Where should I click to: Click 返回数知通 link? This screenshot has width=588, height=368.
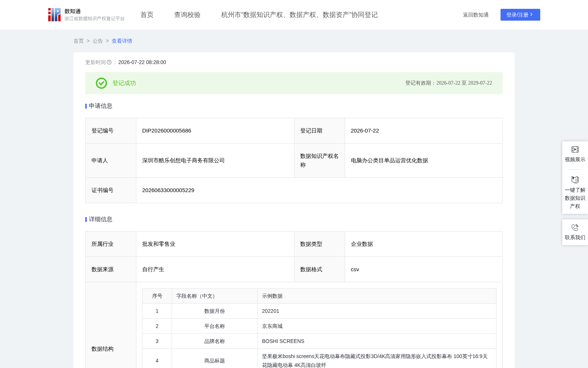pyautogui.click(x=476, y=15)
